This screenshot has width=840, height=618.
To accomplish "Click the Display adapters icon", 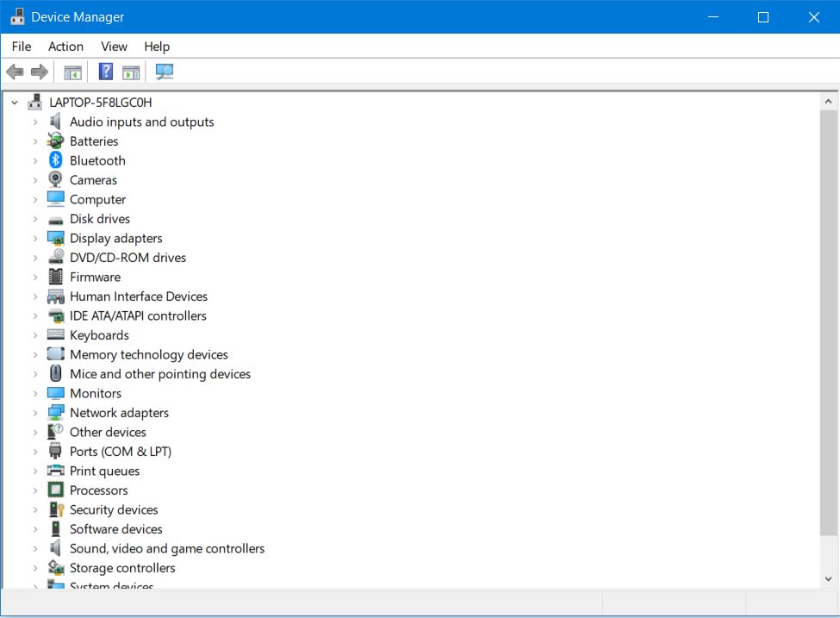I will click(56, 238).
